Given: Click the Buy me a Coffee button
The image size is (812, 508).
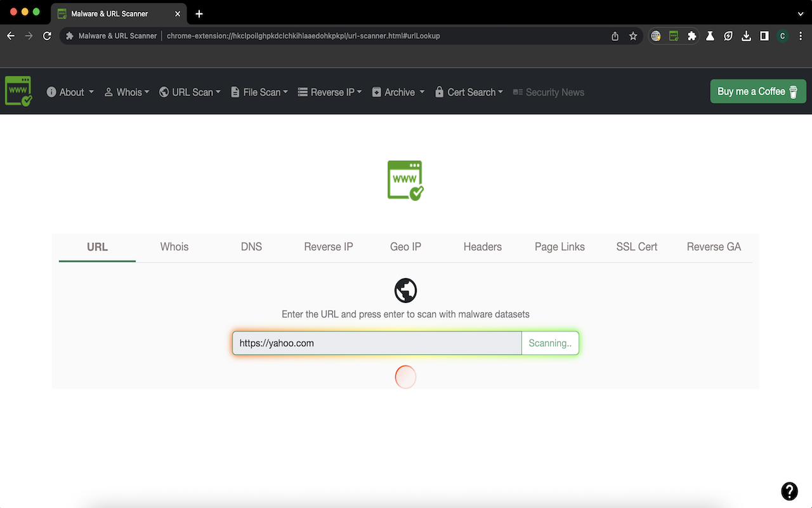Looking at the screenshot, I should [757, 91].
